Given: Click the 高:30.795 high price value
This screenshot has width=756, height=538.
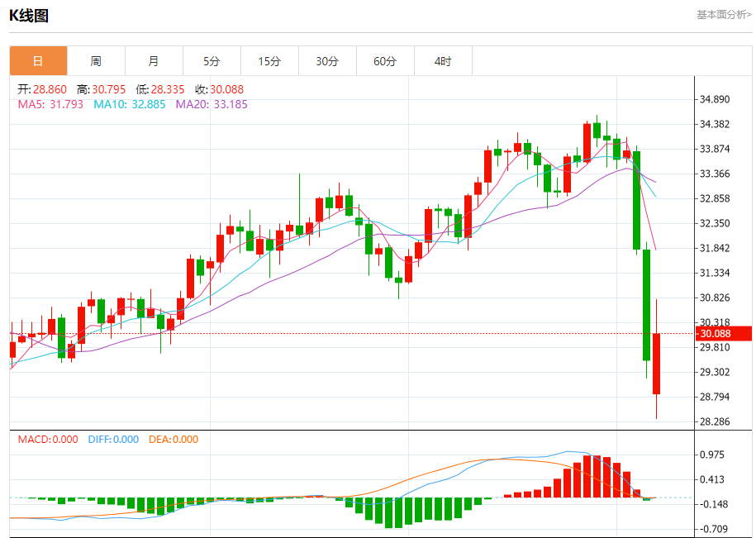Looking at the screenshot, I should pos(102,89).
